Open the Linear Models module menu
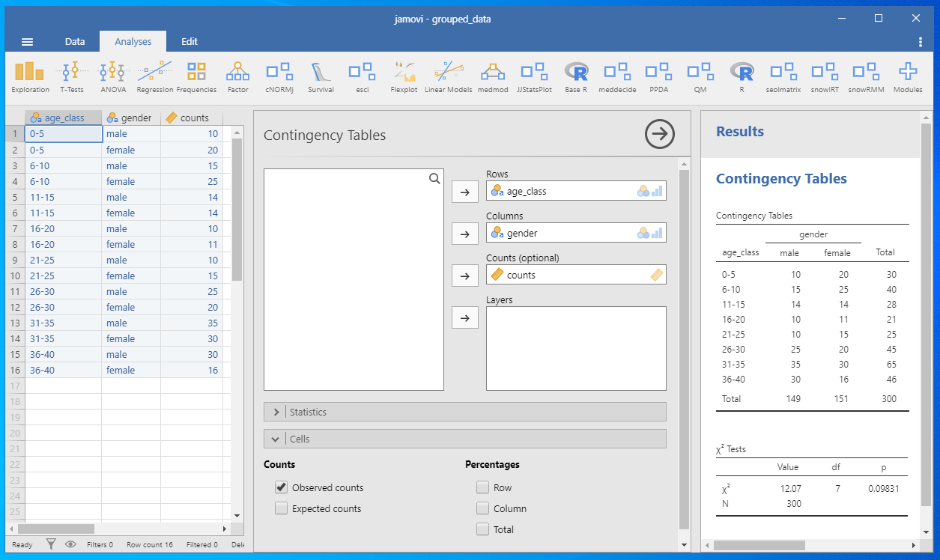The width and height of the screenshot is (940, 560). [448, 77]
